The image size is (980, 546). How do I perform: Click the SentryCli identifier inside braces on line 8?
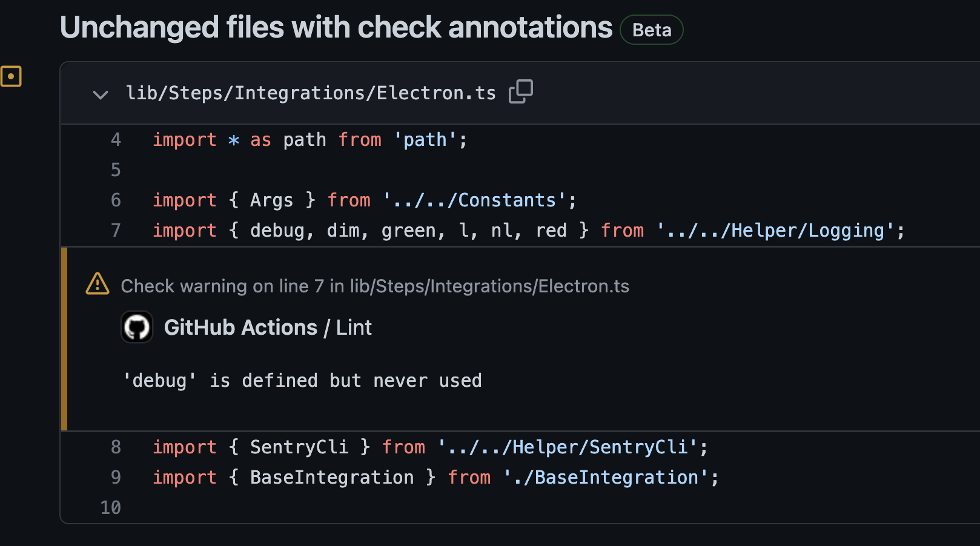pos(299,447)
